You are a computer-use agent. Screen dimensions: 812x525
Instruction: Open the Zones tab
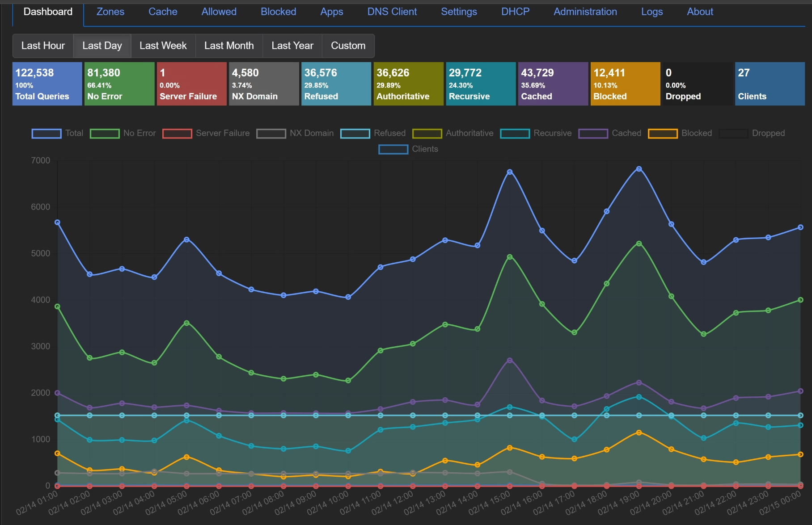click(x=110, y=12)
